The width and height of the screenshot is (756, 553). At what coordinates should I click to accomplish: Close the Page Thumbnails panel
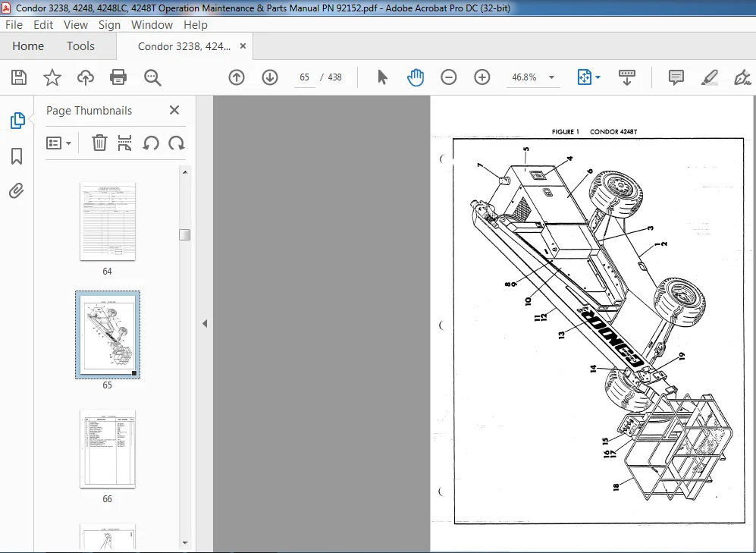(x=174, y=110)
